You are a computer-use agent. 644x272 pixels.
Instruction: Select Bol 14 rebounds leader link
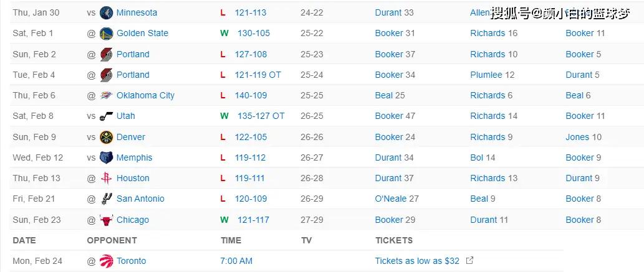[x=483, y=157]
